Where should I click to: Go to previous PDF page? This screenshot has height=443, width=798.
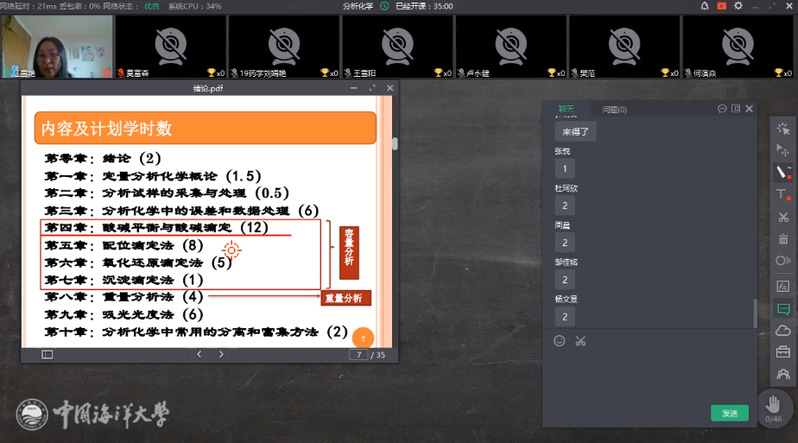click(198, 354)
